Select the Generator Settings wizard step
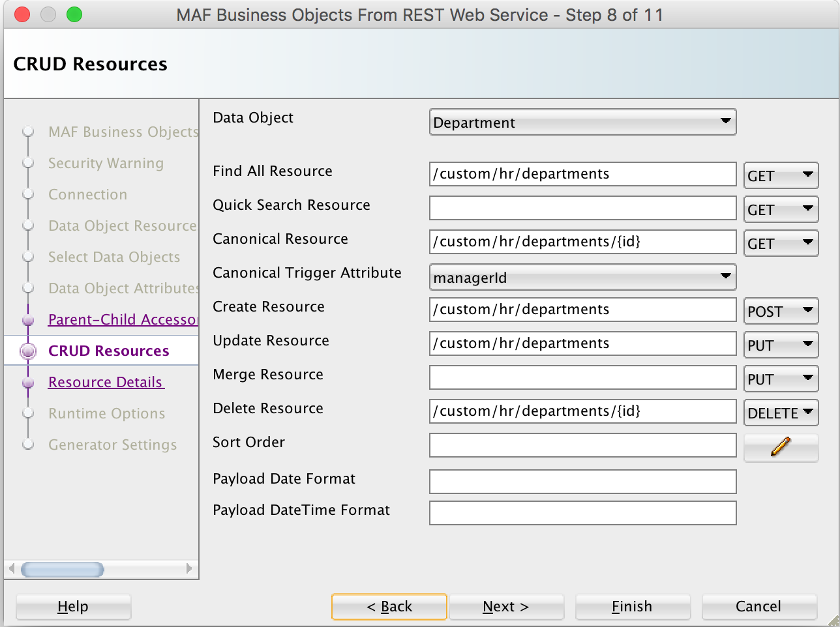 click(113, 445)
